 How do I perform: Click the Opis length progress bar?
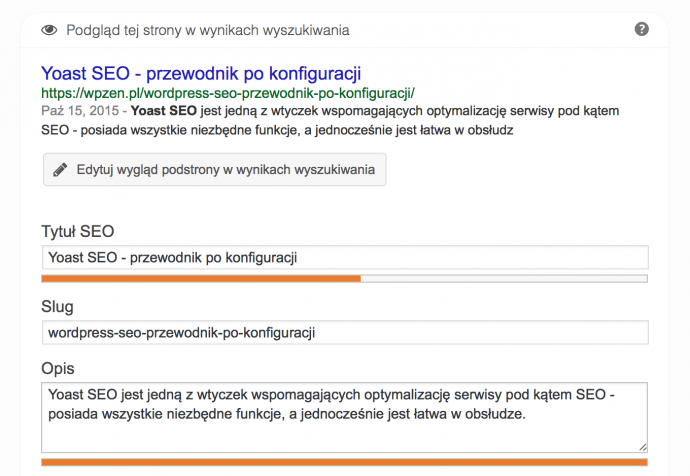click(345, 462)
